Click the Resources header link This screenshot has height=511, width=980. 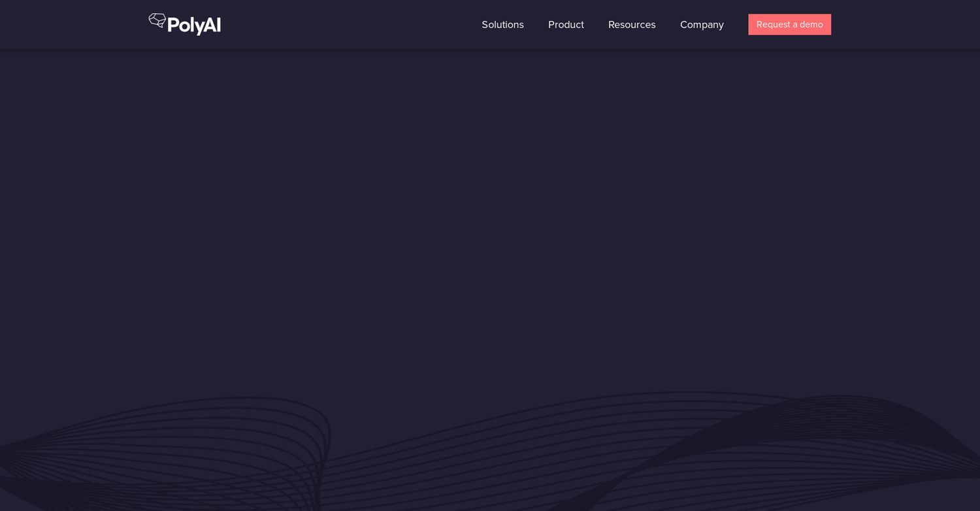coord(632,25)
